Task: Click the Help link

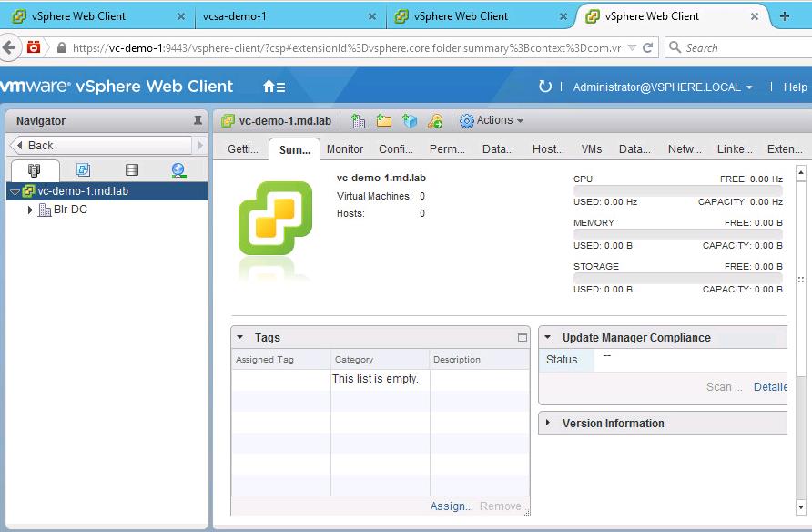Action: click(x=795, y=87)
